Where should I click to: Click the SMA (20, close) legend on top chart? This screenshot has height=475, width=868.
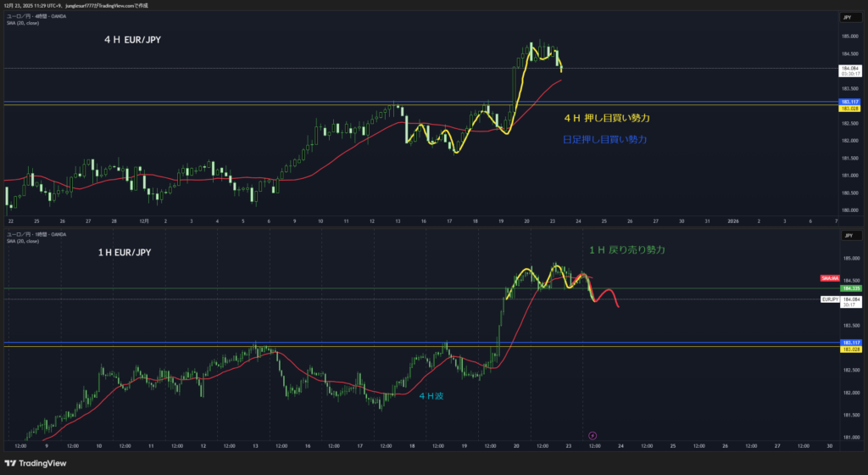24,23
